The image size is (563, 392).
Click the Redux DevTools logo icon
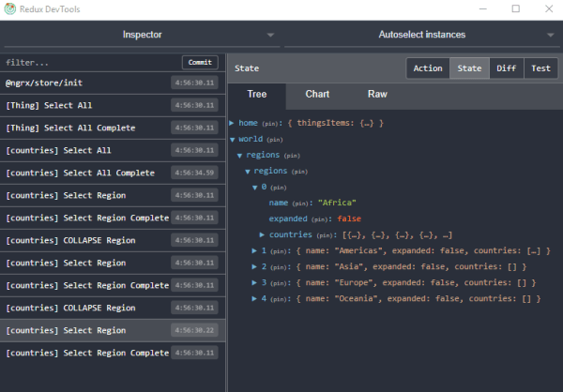(10, 8)
